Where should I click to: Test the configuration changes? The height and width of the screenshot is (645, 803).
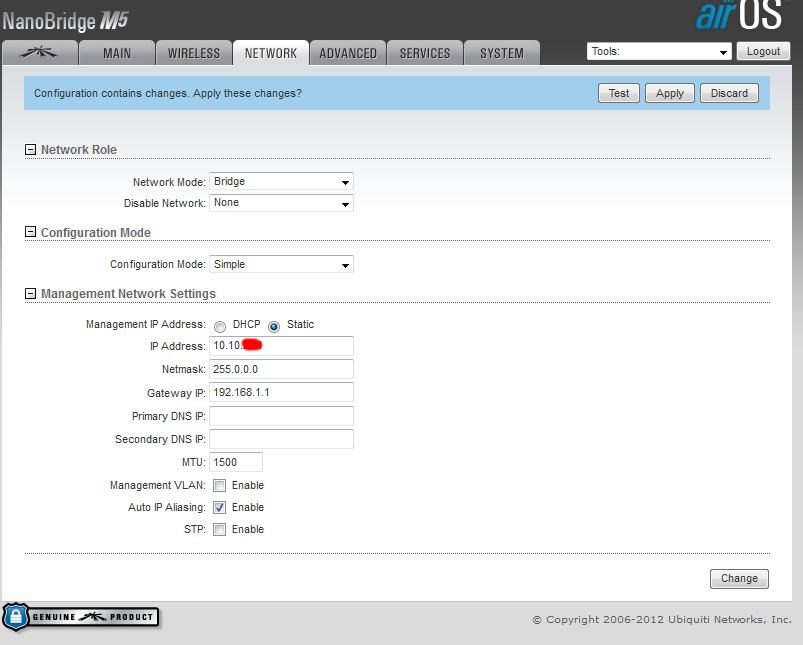(x=619, y=93)
